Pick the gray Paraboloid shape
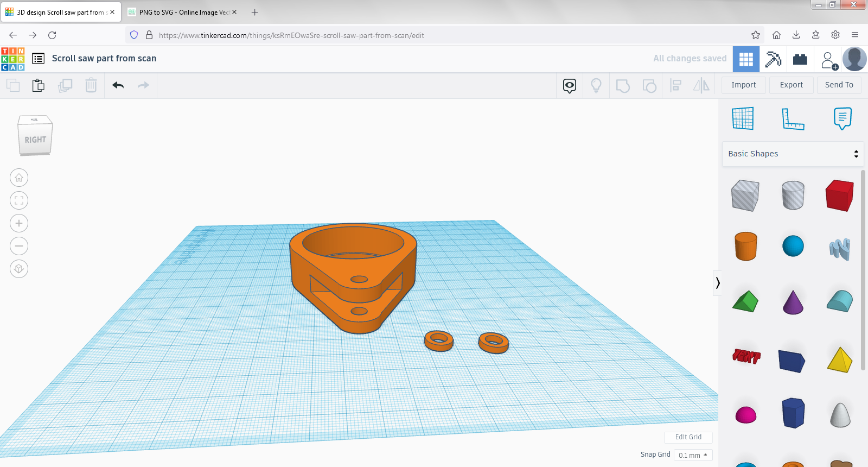Image resolution: width=868 pixels, height=467 pixels. click(840, 414)
